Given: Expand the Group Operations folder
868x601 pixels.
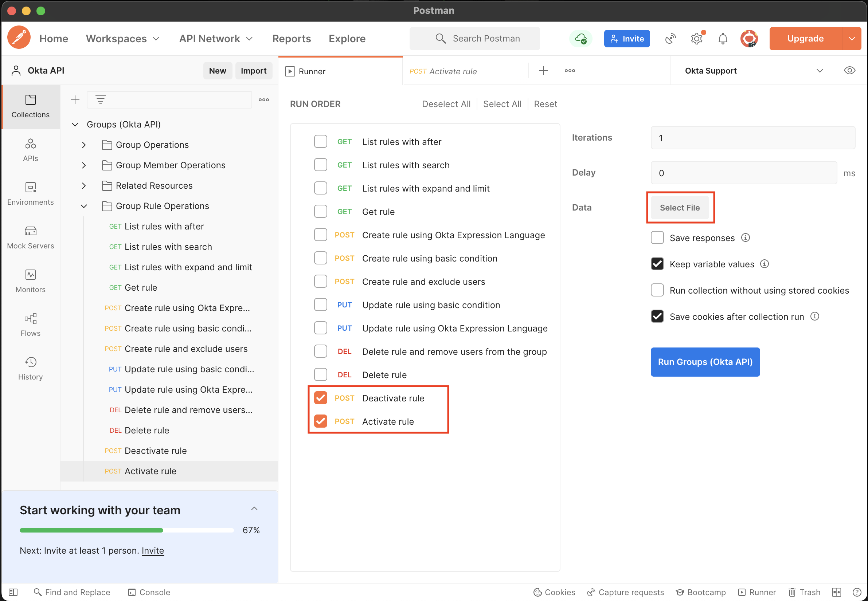Looking at the screenshot, I should click(x=84, y=145).
